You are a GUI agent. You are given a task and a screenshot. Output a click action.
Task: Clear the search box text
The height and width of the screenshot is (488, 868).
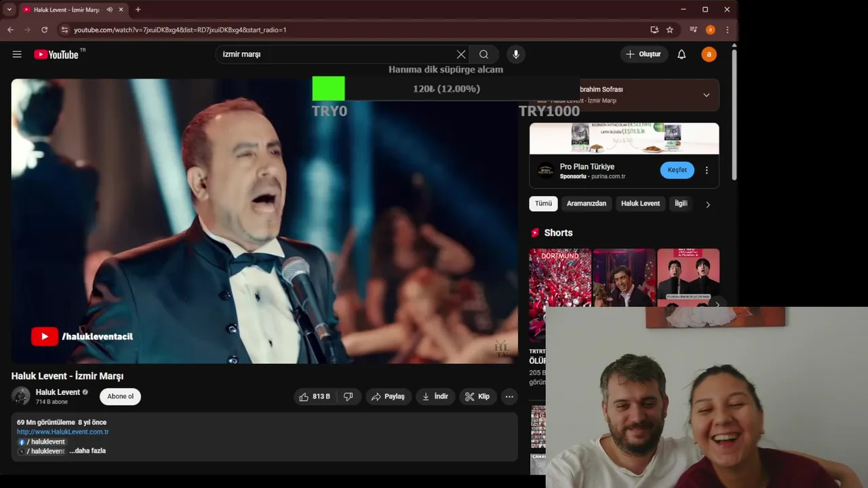(461, 54)
